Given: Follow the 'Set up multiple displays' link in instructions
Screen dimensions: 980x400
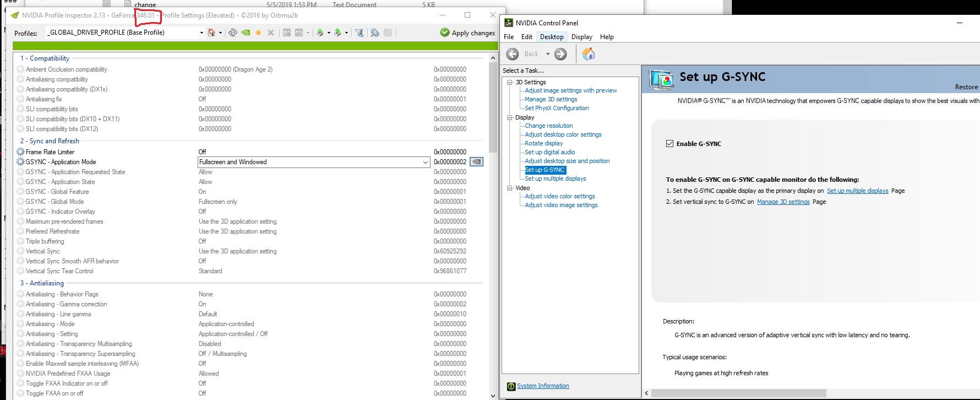Looking at the screenshot, I should coord(857,191).
